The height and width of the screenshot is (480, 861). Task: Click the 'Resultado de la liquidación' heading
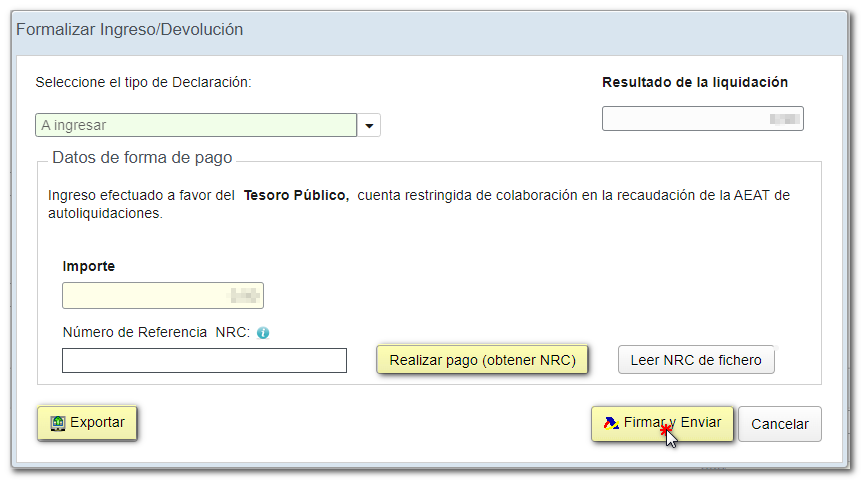pyautogui.click(x=694, y=82)
